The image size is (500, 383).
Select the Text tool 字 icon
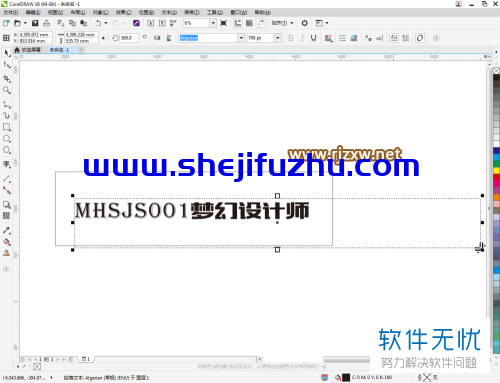[x=6, y=164]
